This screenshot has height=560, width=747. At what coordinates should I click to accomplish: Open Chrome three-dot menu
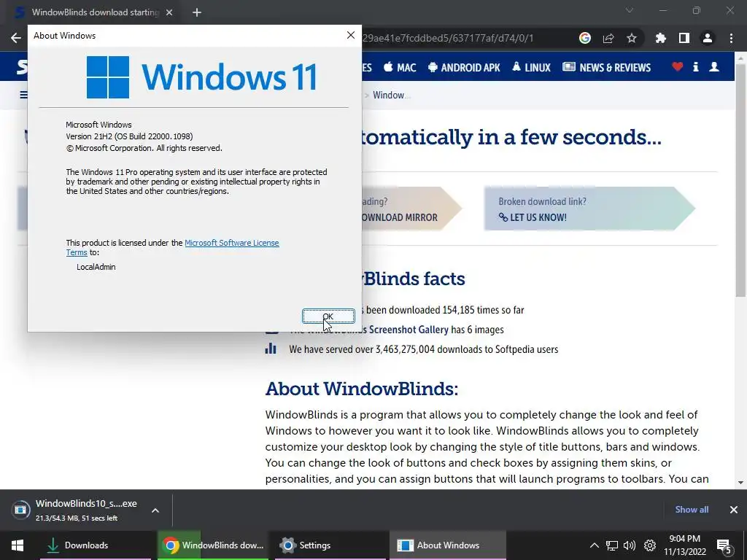click(x=731, y=38)
